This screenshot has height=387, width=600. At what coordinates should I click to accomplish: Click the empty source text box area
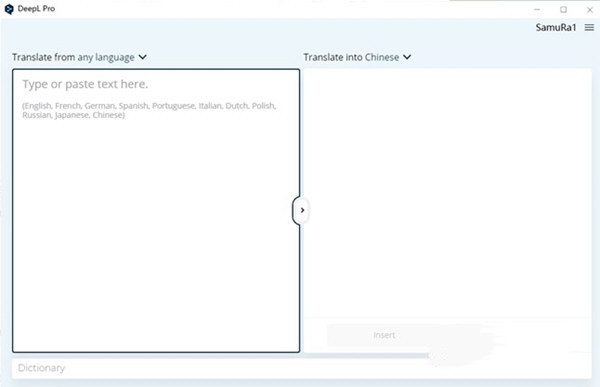pyautogui.click(x=156, y=237)
